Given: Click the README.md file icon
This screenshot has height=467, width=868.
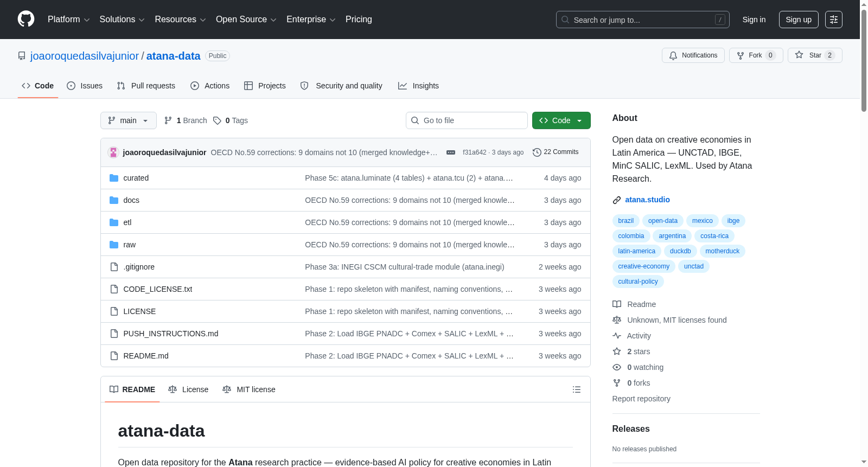Looking at the screenshot, I should click(x=114, y=356).
